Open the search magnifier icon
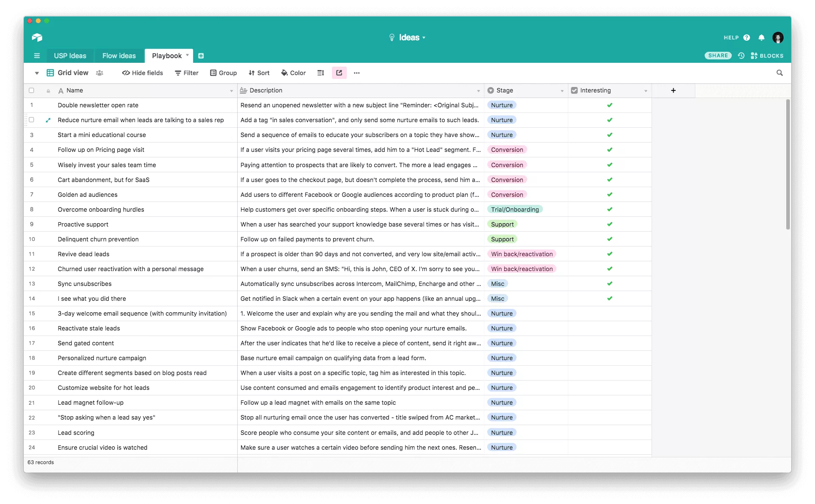Screen dimensions: 815x504 click(779, 73)
